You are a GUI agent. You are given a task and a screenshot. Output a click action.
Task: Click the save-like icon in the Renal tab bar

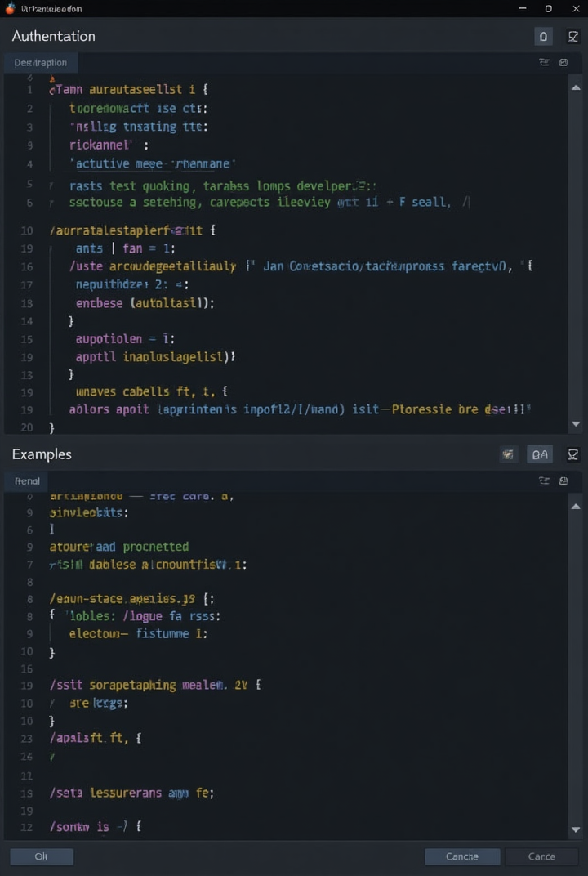(563, 480)
